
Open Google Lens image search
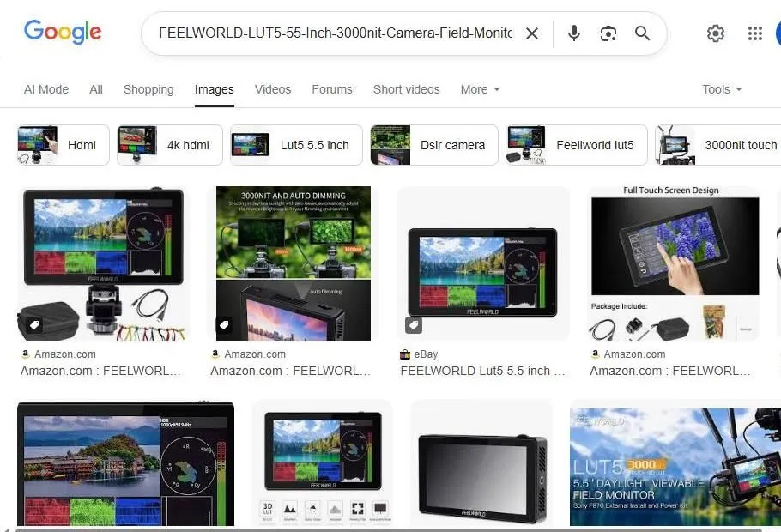point(608,33)
